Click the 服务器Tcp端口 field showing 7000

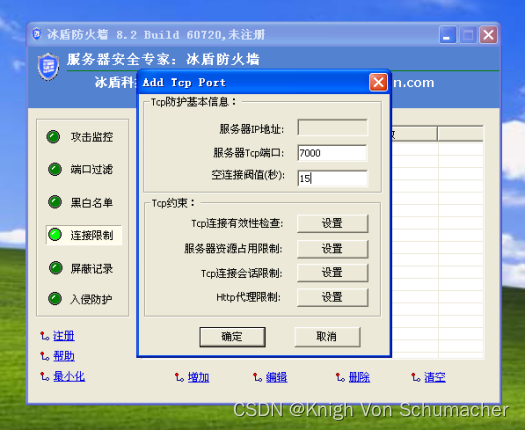point(332,153)
